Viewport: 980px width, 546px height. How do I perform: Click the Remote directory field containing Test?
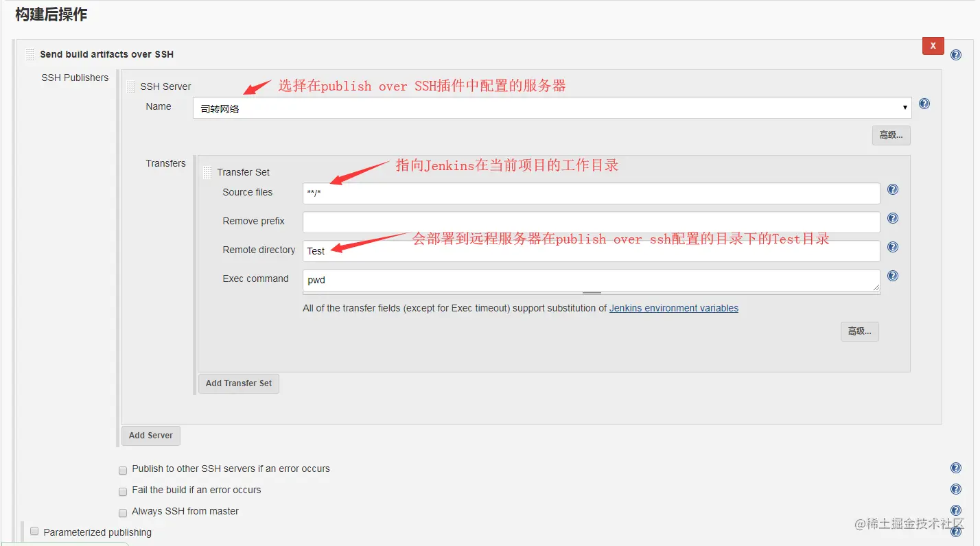pyautogui.click(x=592, y=251)
